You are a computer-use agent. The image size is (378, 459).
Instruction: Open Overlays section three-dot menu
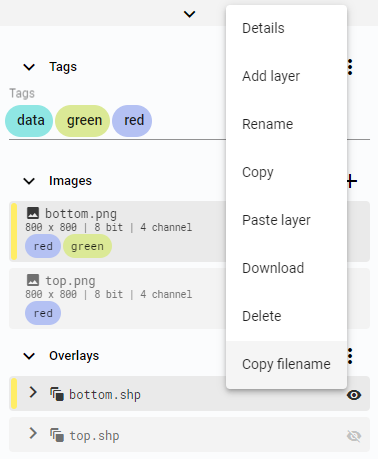pyautogui.click(x=350, y=356)
